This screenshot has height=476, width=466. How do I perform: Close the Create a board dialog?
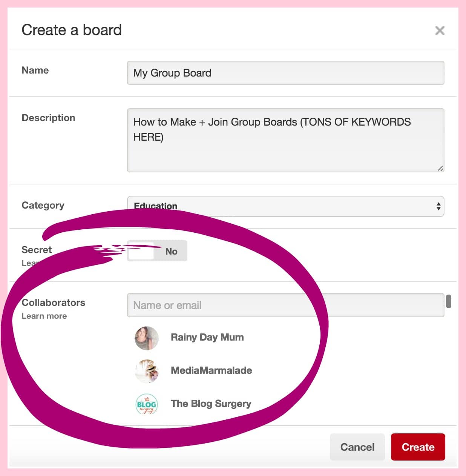click(440, 31)
